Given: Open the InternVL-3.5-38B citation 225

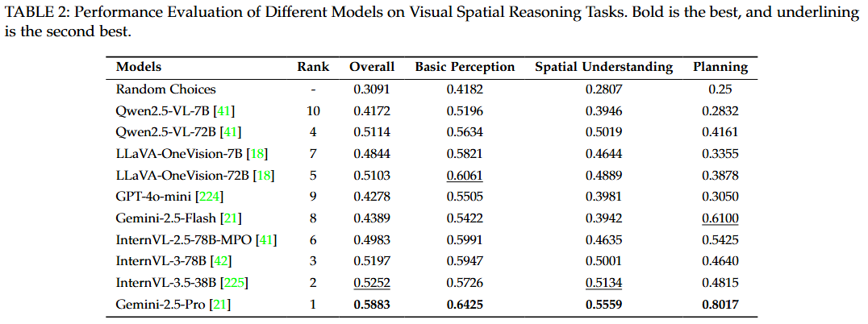Looking at the screenshot, I should pyautogui.click(x=234, y=283).
